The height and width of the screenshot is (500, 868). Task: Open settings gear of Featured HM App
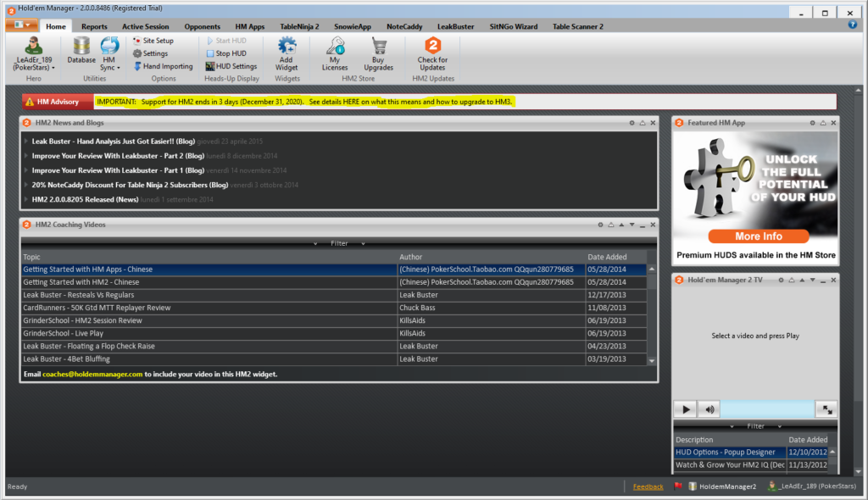pyautogui.click(x=812, y=123)
